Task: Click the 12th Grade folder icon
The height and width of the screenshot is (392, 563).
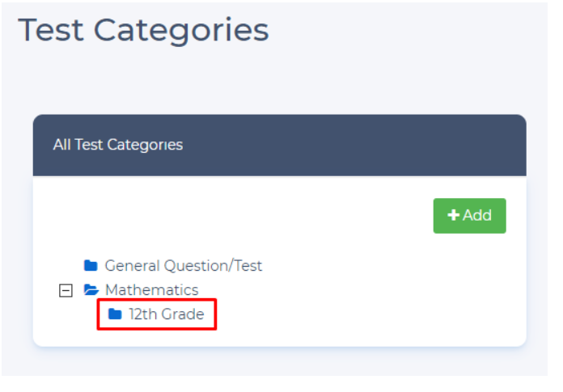Action: (115, 314)
